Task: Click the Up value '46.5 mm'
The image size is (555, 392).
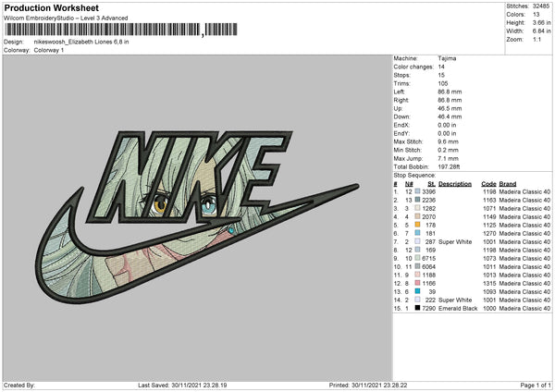Action: point(450,108)
